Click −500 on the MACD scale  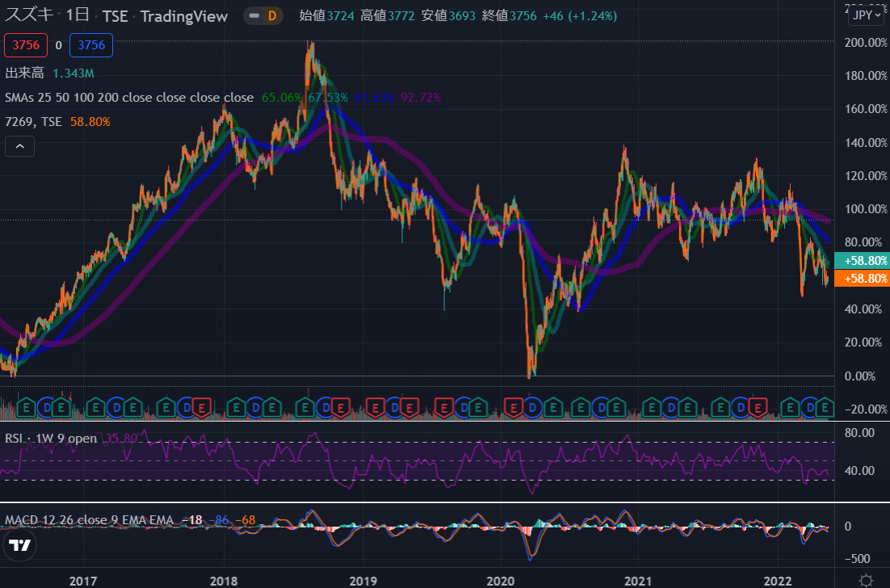[857, 558]
